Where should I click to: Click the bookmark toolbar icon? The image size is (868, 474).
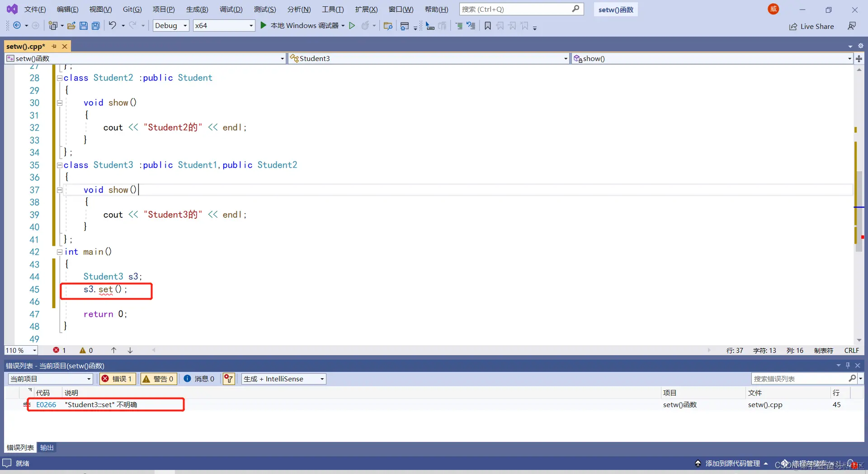tap(488, 26)
